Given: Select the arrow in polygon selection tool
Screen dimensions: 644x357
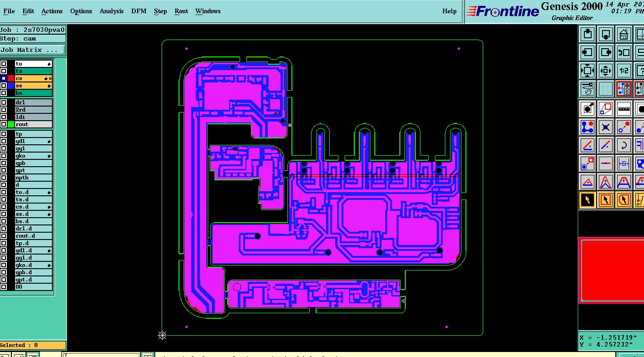Looking at the screenshot, I should (x=624, y=199).
